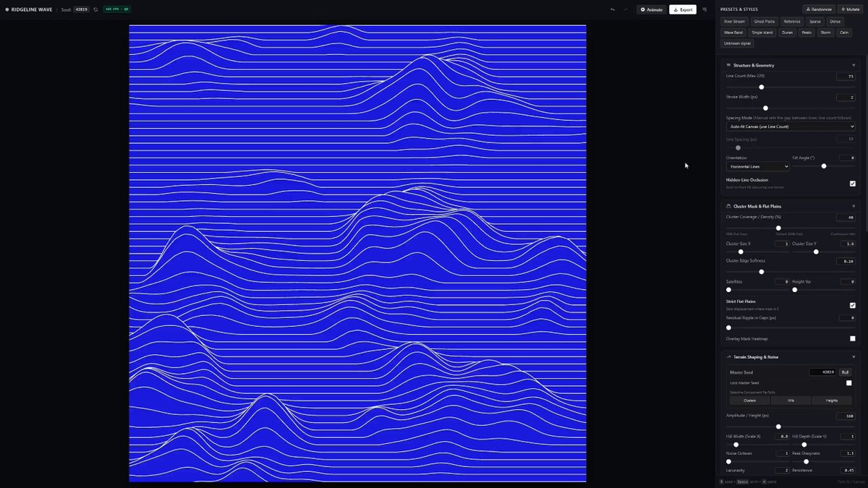Click the undo arrow icon
This screenshot has height=488, width=868.
[x=613, y=9]
